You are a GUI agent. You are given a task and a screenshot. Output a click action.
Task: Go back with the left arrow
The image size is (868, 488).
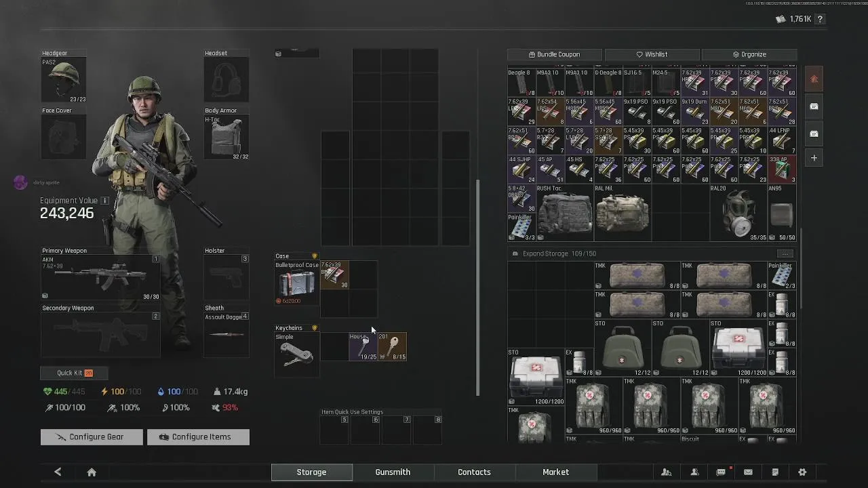point(58,472)
